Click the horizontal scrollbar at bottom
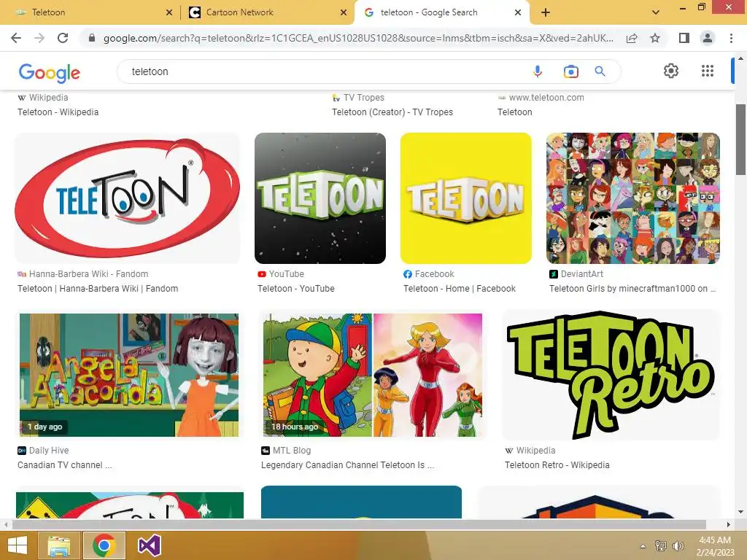This screenshot has height=560, width=747. point(359,524)
